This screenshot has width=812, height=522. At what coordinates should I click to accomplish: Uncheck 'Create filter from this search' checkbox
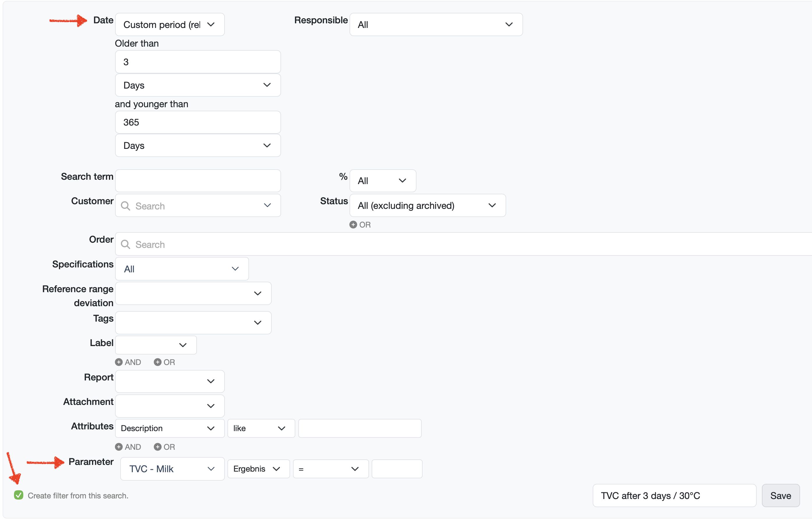click(19, 495)
